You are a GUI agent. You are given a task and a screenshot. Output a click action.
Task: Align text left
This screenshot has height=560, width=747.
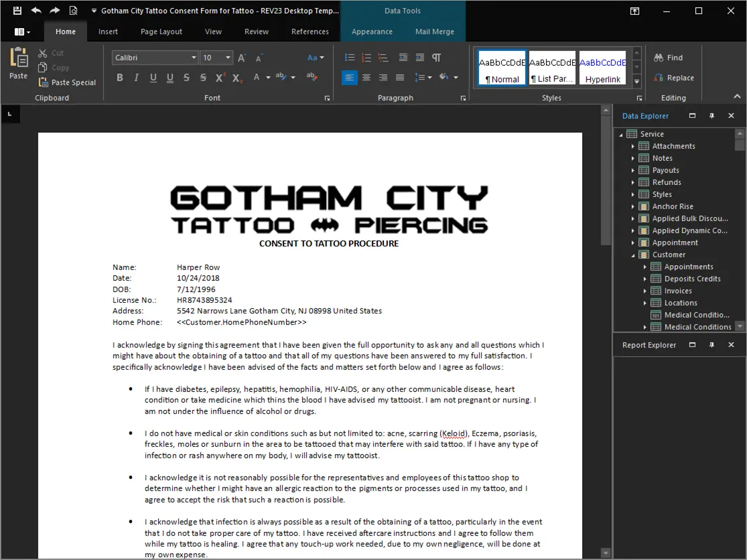click(350, 78)
